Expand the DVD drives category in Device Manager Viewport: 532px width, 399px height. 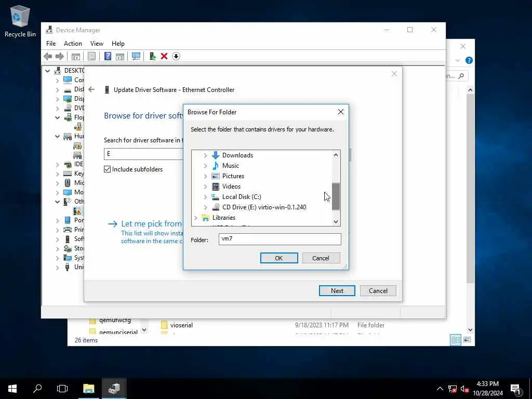[57, 109]
